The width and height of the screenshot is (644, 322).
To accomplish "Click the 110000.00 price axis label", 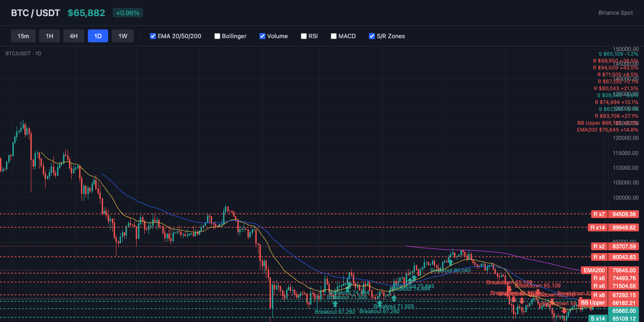I will [x=626, y=168].
